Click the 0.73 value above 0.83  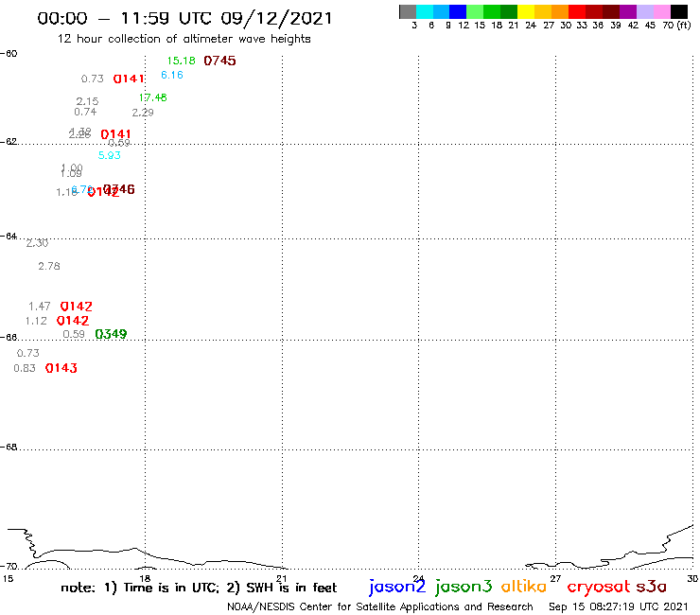[28, 353]
